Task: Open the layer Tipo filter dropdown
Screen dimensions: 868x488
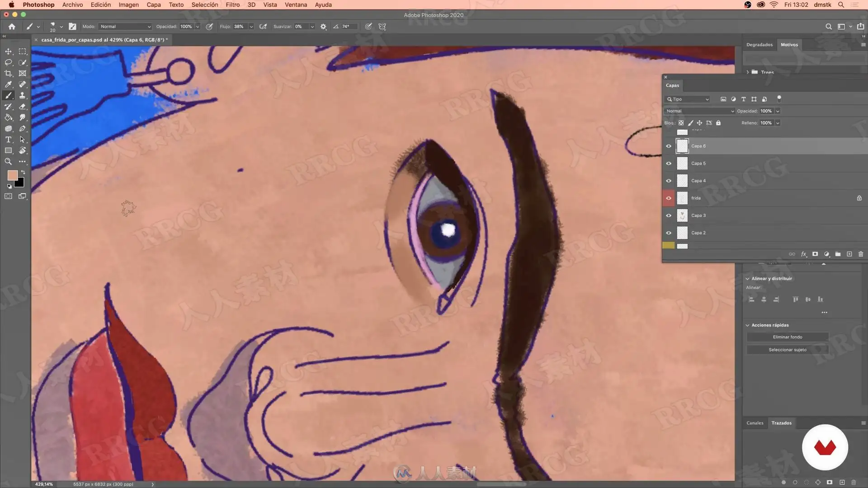Action: pyautogui.click(x=688, y=99)
